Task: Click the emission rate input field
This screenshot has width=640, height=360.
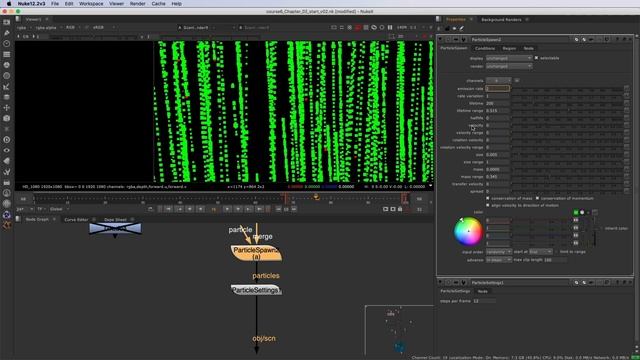Action: pyautogui.click(x=498, y=89)
